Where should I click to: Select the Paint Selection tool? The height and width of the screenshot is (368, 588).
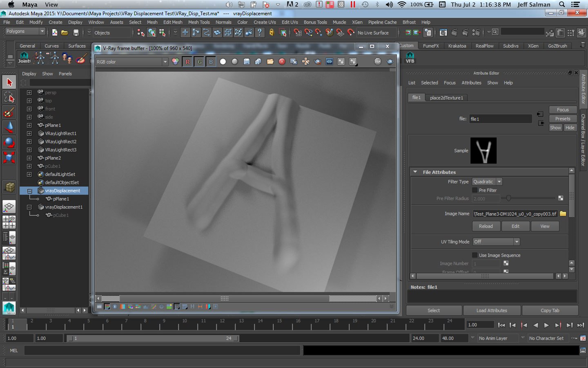coord(9,112)
